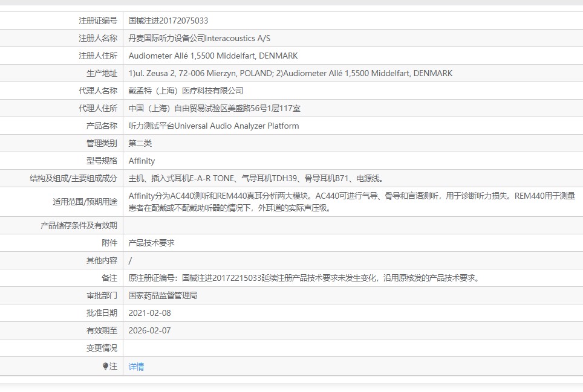Click the 注册人住所 label
583x392 pixels.
click(x=98, y=56)
